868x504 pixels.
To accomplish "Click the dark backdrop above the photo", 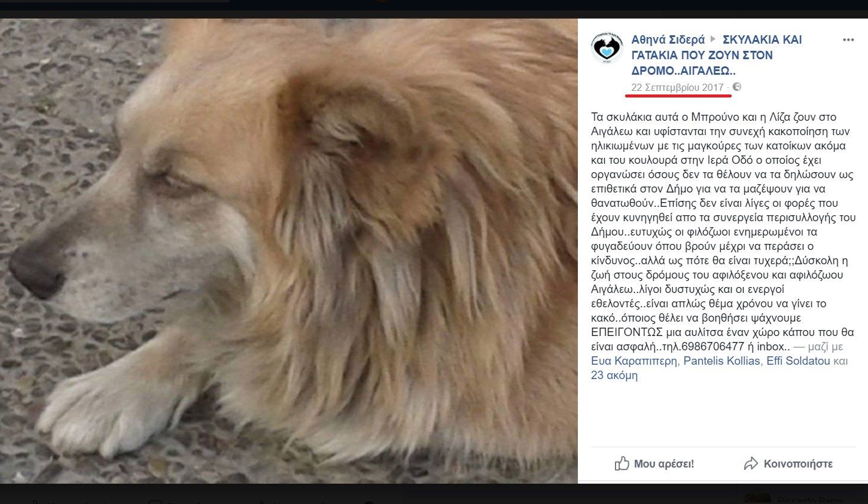I will (434, 9).
